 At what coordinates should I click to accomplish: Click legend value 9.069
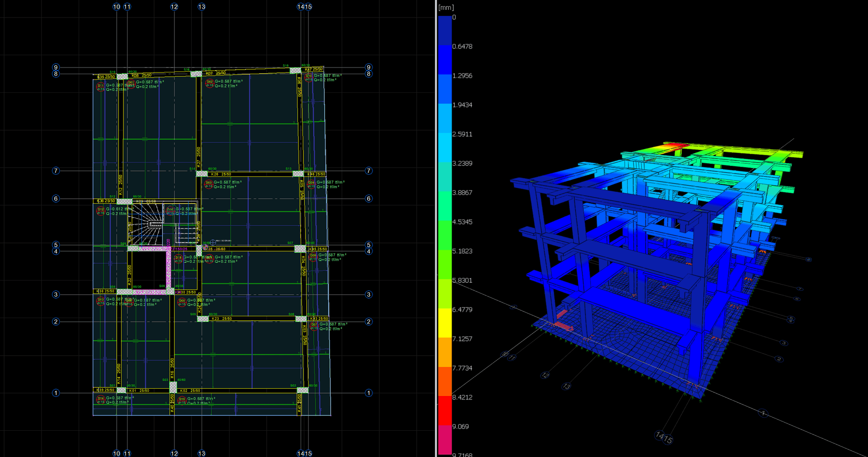coord(460,427)
